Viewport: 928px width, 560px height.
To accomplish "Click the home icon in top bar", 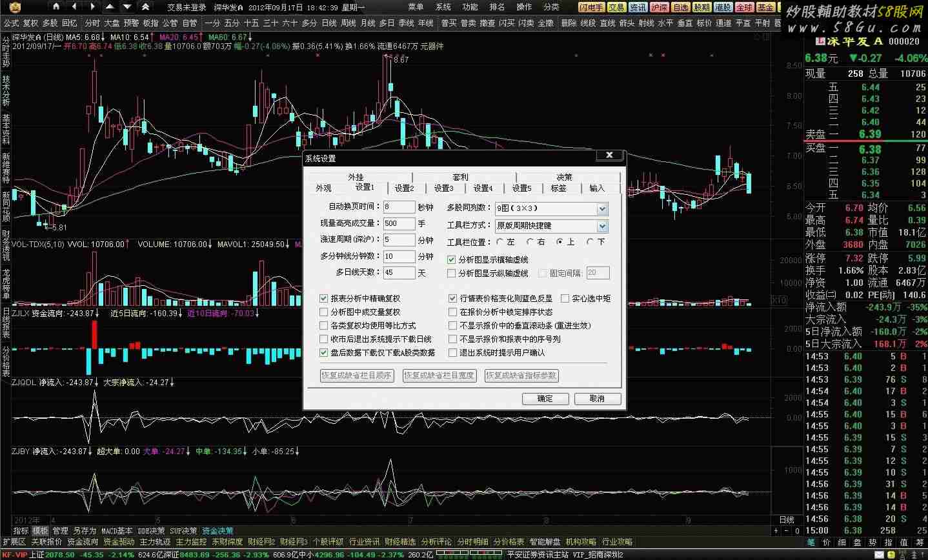I will click(x=56, y=6).
